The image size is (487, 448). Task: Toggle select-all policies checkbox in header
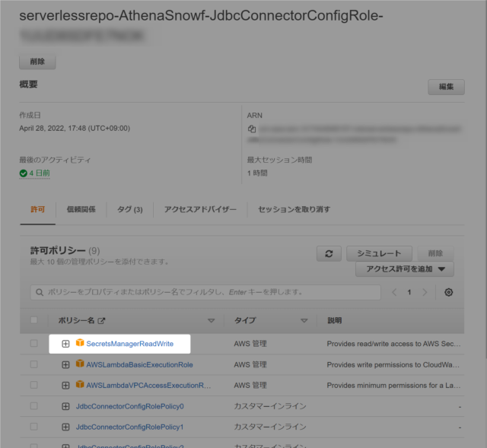[x=33, y=320]
